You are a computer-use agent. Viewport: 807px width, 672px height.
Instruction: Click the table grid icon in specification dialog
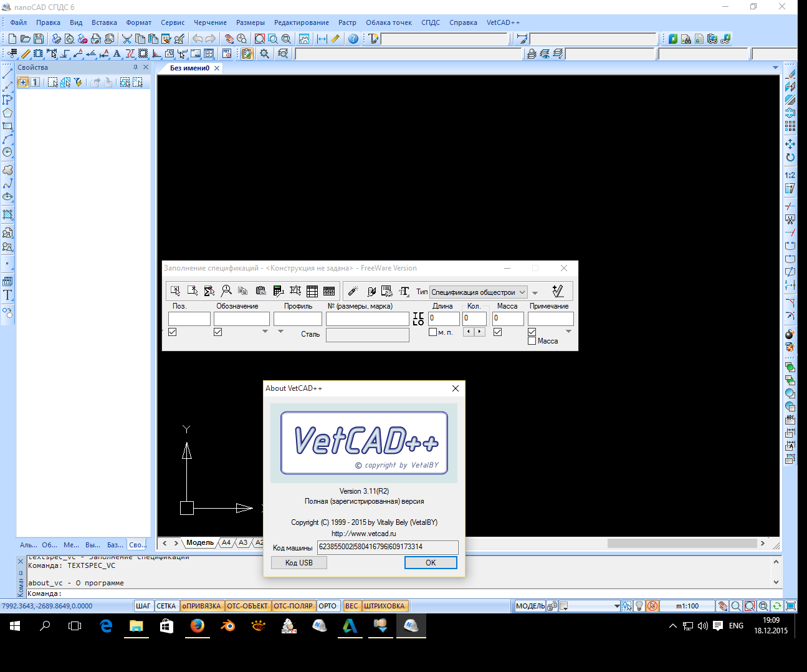[x=312, y=291]
